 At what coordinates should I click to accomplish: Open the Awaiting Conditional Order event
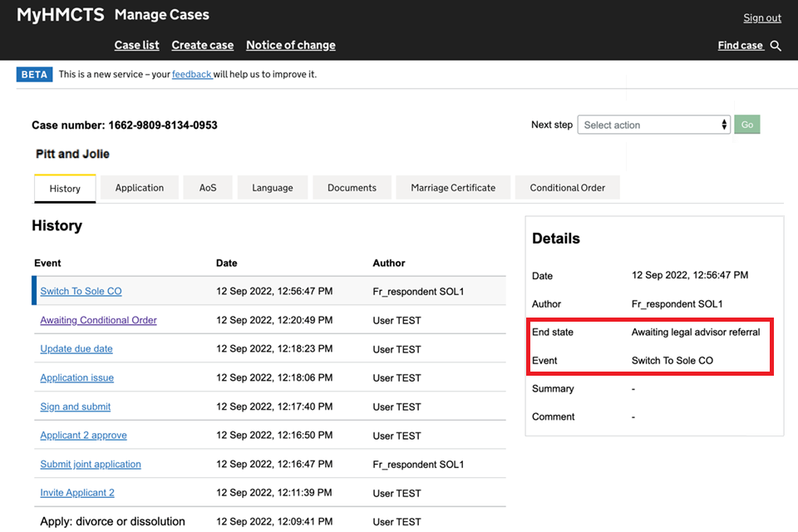click(x=98, y=320)
